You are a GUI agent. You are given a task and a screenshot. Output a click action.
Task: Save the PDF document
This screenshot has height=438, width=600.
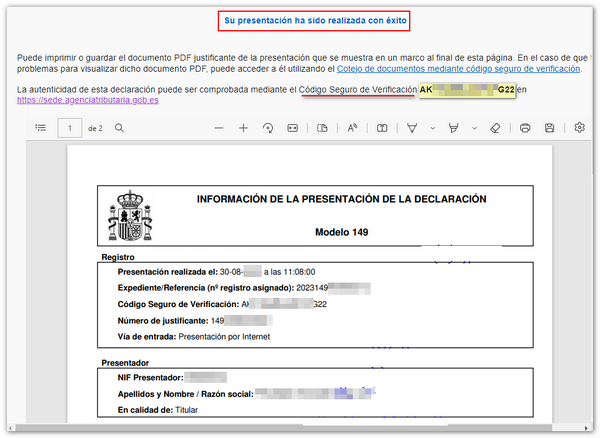point(551,128)
